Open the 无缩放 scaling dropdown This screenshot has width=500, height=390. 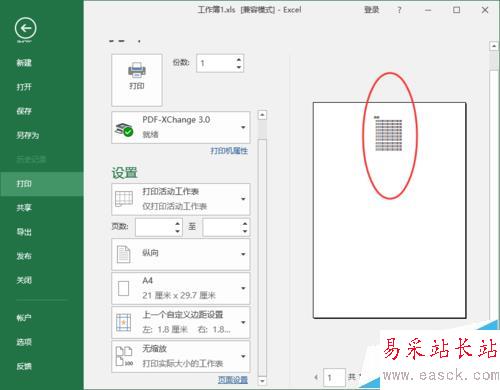181,356
